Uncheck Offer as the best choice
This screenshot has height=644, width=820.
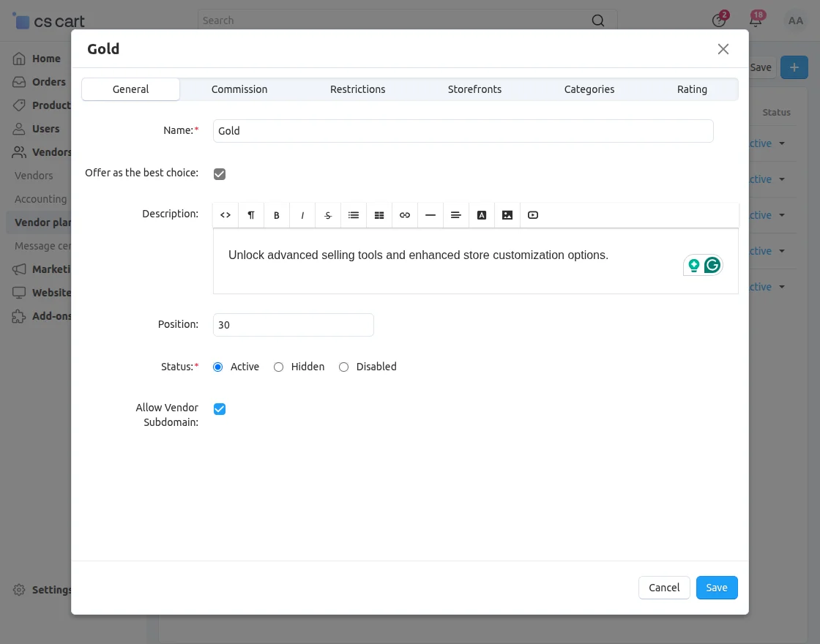tap(220, 173)
